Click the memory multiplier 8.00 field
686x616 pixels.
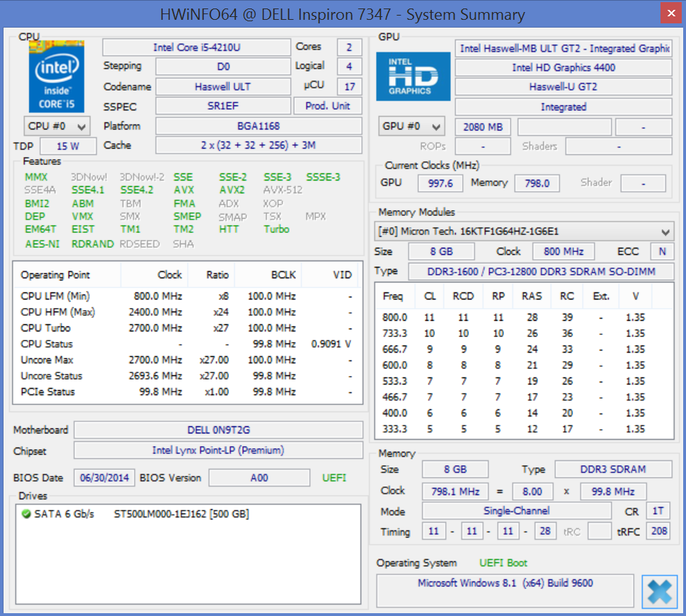coord(532,492)
